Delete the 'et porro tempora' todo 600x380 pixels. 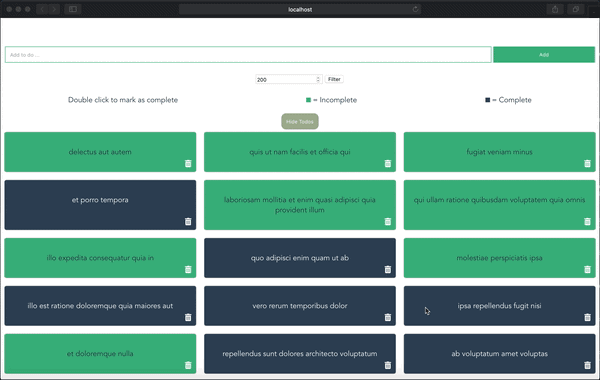[x=188, y=221]
